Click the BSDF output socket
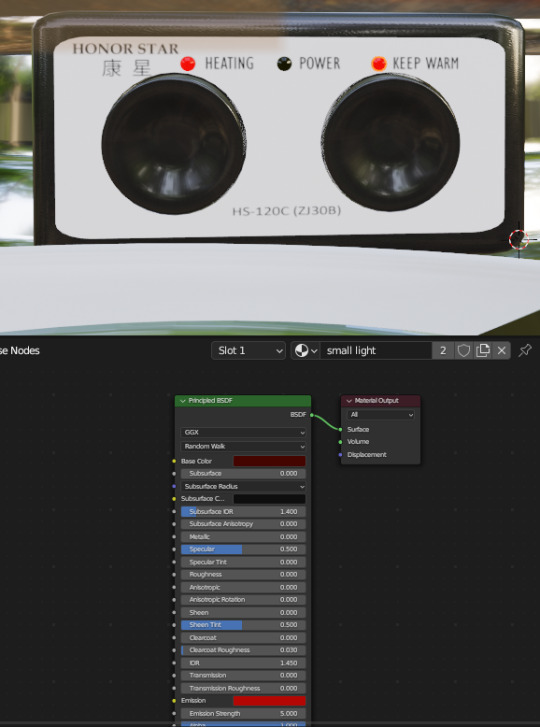This screenshot has height=727, width=540. pyautogui.click(x=311, y=415)
